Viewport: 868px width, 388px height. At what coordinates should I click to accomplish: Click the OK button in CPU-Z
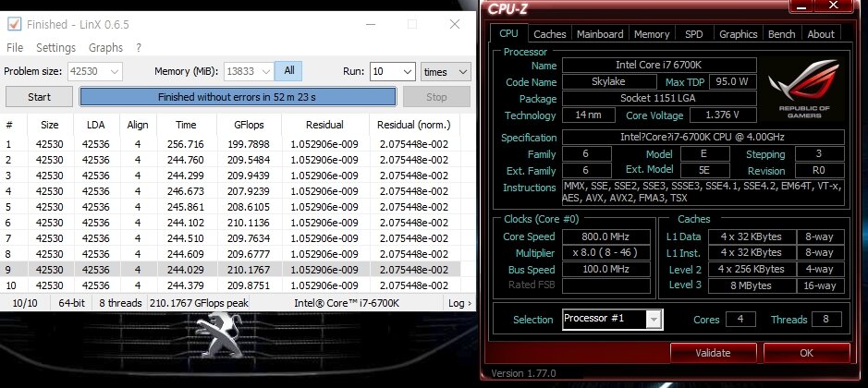[x=807, y=353]
